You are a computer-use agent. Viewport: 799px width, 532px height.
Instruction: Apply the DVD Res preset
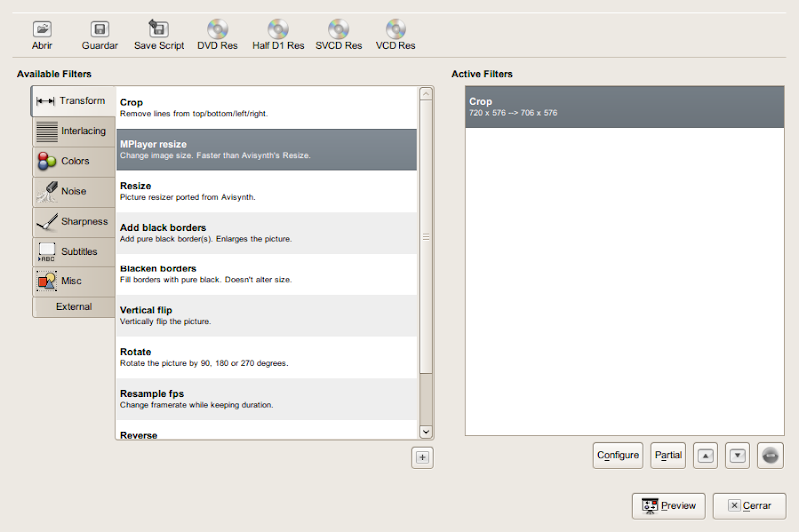click(x=217, y=30)
